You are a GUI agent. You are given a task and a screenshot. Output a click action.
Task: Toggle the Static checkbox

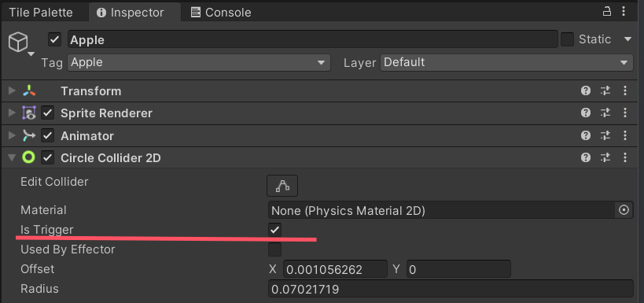coord(567,39)
